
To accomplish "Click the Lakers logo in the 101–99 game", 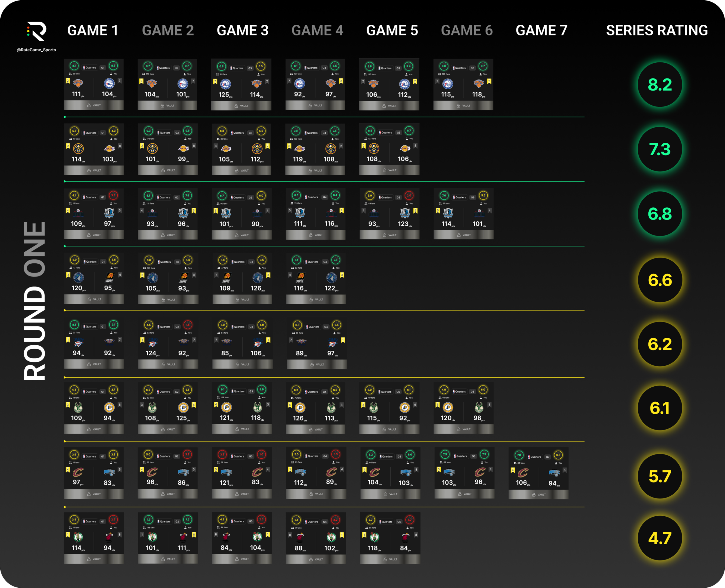I will pyautogui.click(x=183, y=148).
